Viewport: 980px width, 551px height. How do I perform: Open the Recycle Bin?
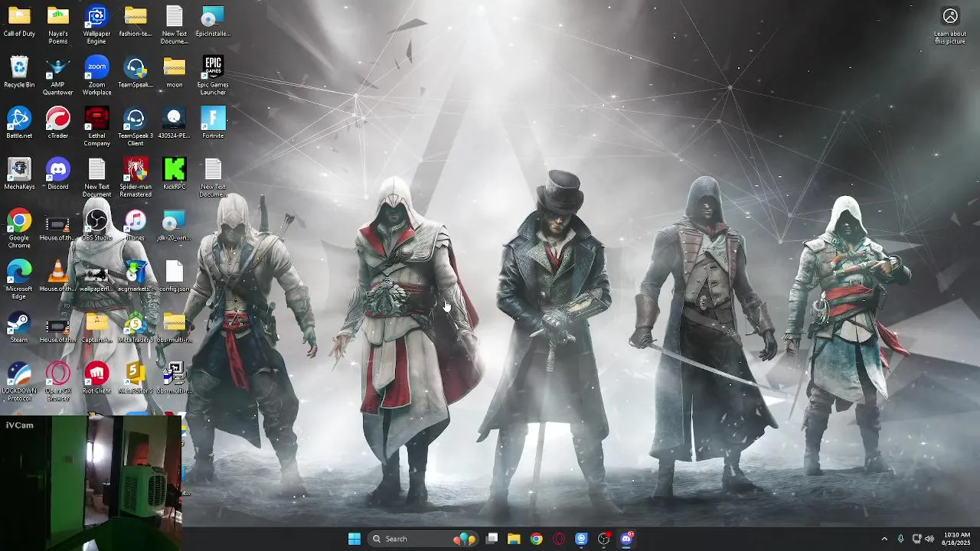click(19, 73)
